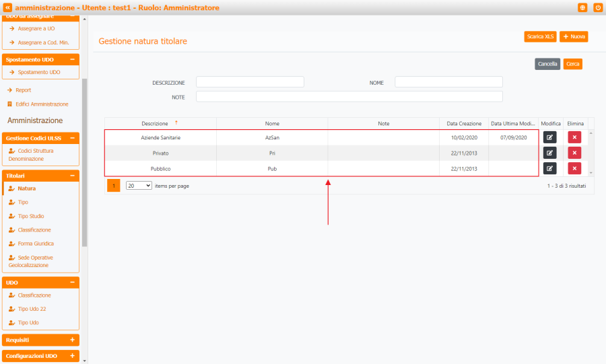Click the DESCRIZIONE input field
The width and height of the screenshot is (606, 364).
pyautogui.click(x=250, y=82)
